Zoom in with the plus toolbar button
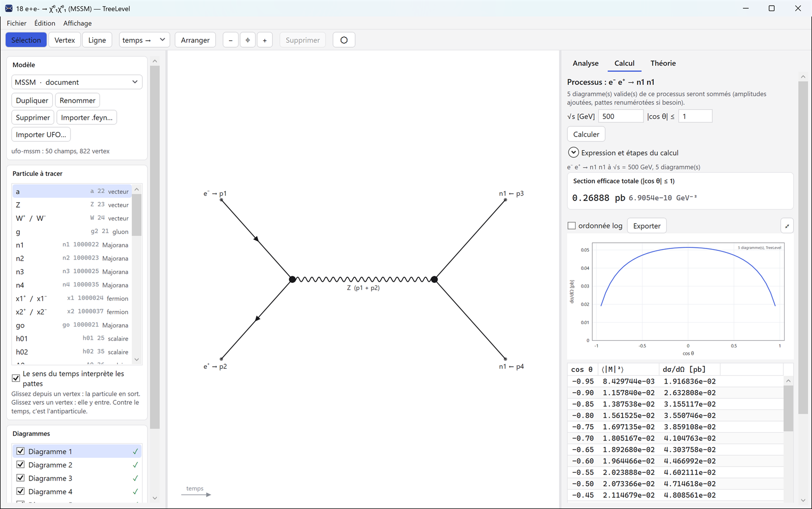 [x=264, y=40]
